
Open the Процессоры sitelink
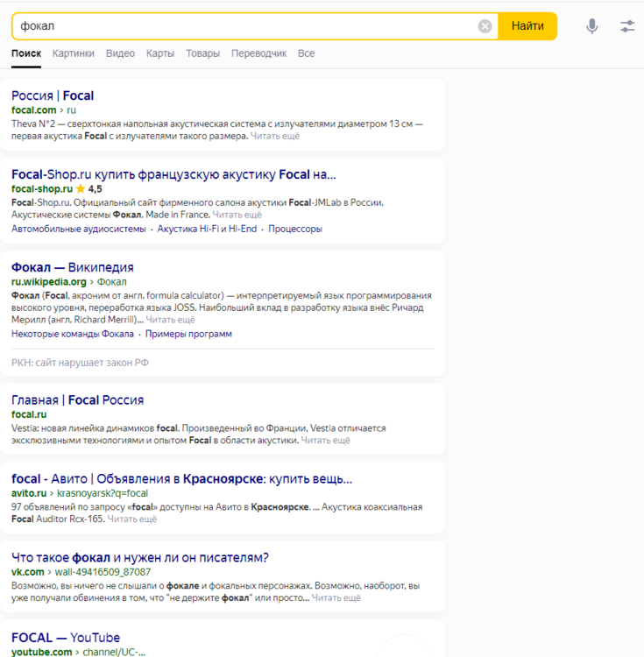pyautogui.click(x=295, y=230)
